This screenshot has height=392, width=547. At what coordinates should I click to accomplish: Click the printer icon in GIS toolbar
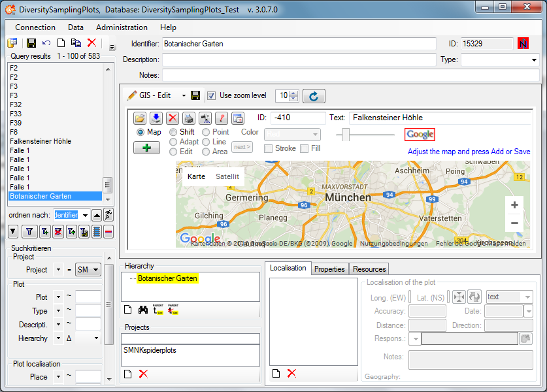pyautogui.click(x=188, y=118)
